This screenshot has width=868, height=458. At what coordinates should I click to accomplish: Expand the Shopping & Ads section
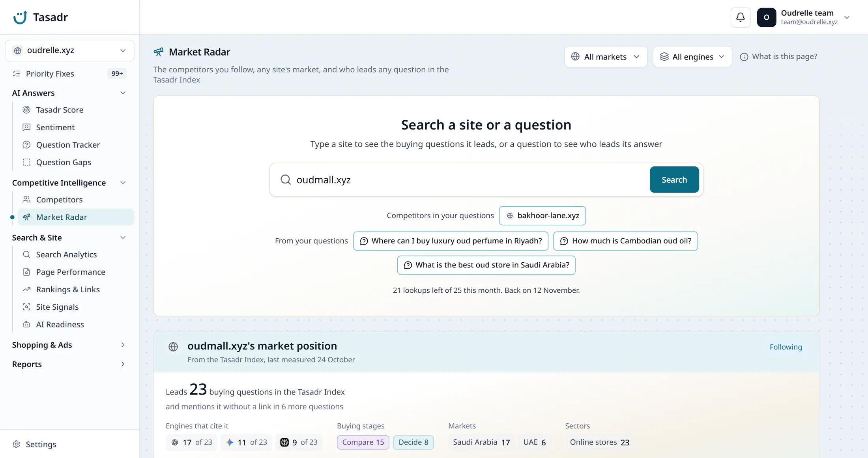pos(123,345)
